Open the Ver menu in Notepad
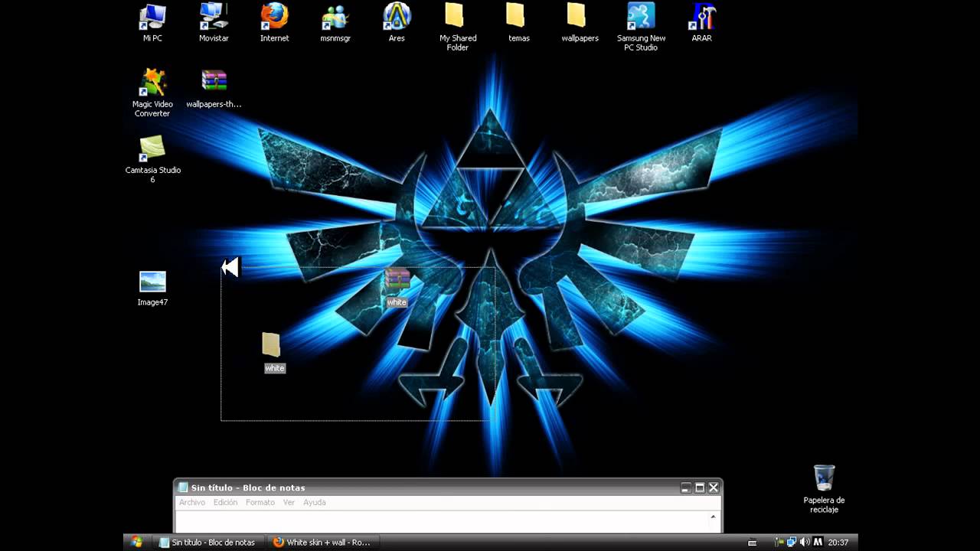The width and height of the screenshot is (980, 551). (x=289, y=503)
